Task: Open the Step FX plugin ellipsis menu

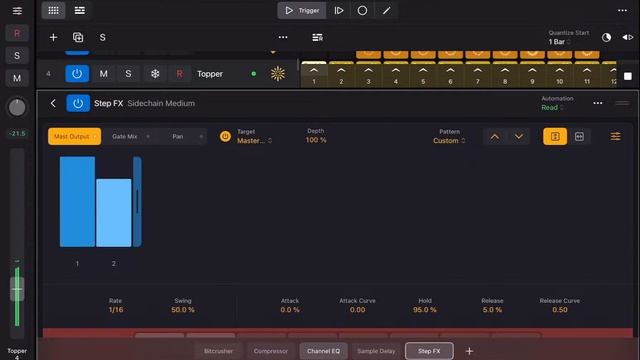Action: 598,103
